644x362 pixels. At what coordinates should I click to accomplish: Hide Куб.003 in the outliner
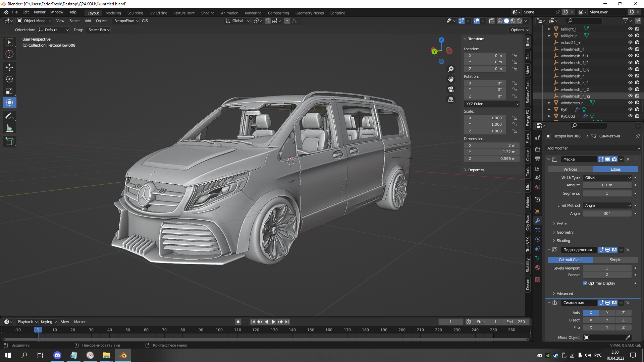coord(630,116)
